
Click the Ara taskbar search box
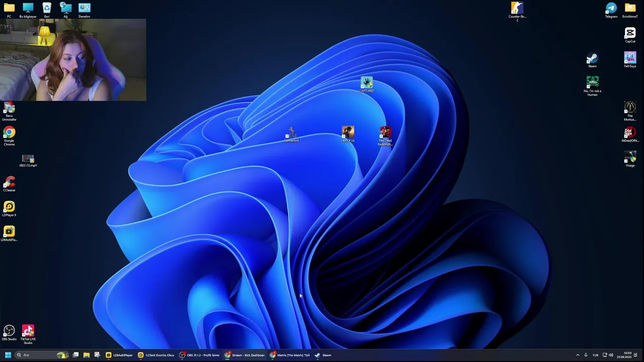tap(43, 355)
